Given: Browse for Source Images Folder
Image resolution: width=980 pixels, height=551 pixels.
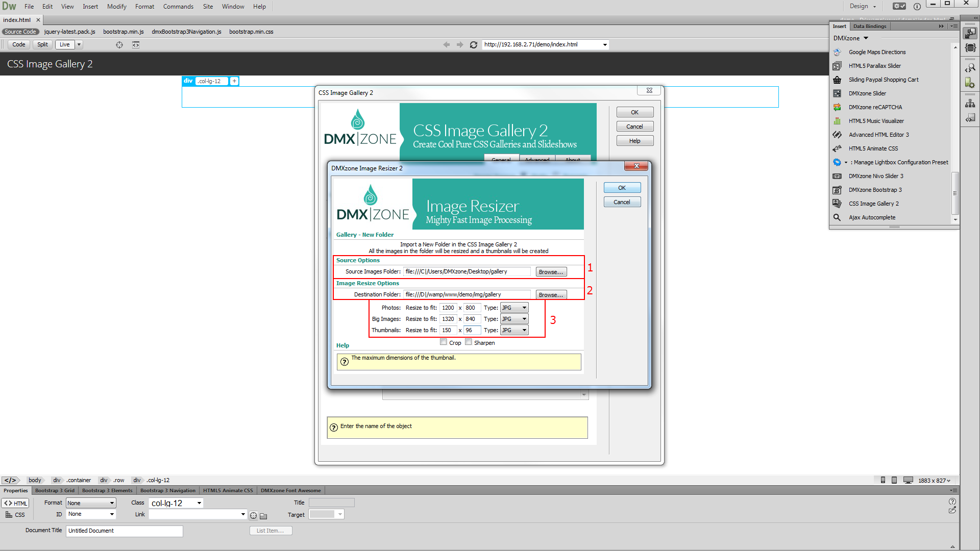Looking at the screenshot, I should click(x=551, y=272).
